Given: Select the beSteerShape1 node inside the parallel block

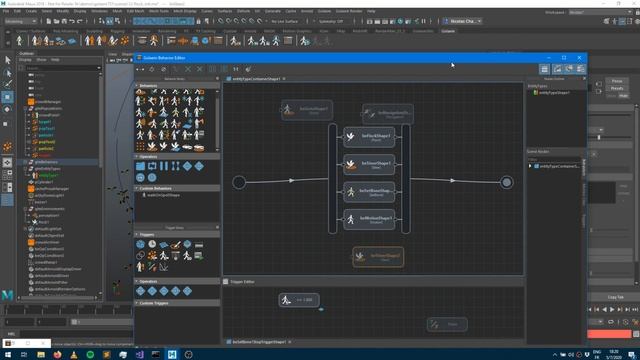Looking at the screenshot, I should [x=369, y=164].
